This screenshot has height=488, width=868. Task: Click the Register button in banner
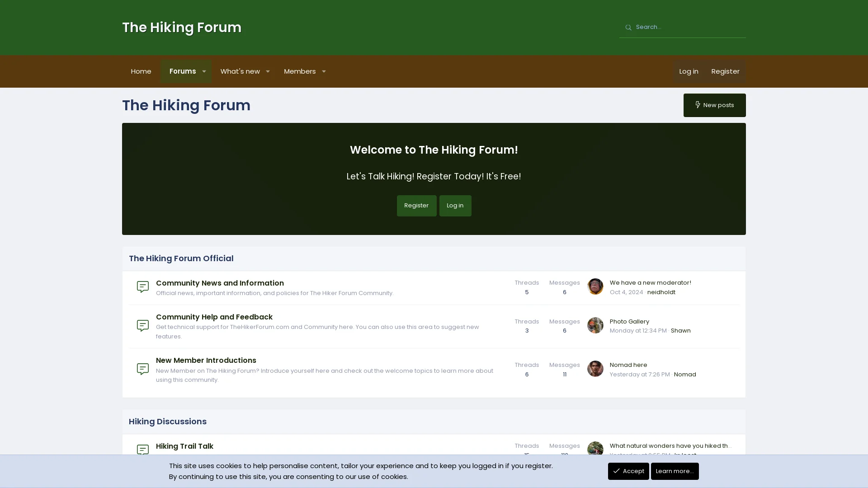point(417,206)
